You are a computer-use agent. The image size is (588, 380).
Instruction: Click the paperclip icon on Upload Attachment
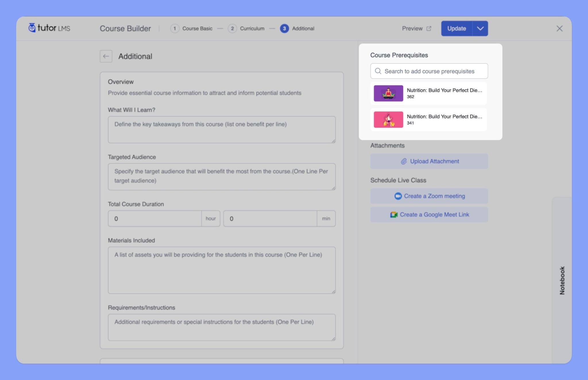(404, 161)
